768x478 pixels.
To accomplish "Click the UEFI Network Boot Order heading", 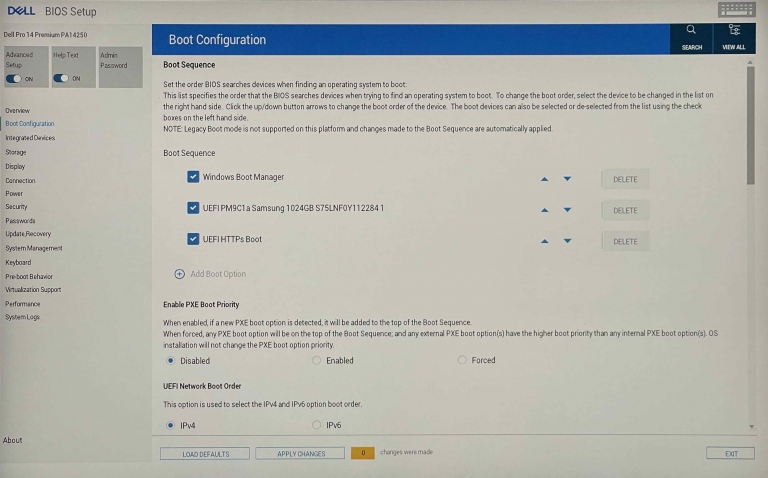I will coord(202,386).
